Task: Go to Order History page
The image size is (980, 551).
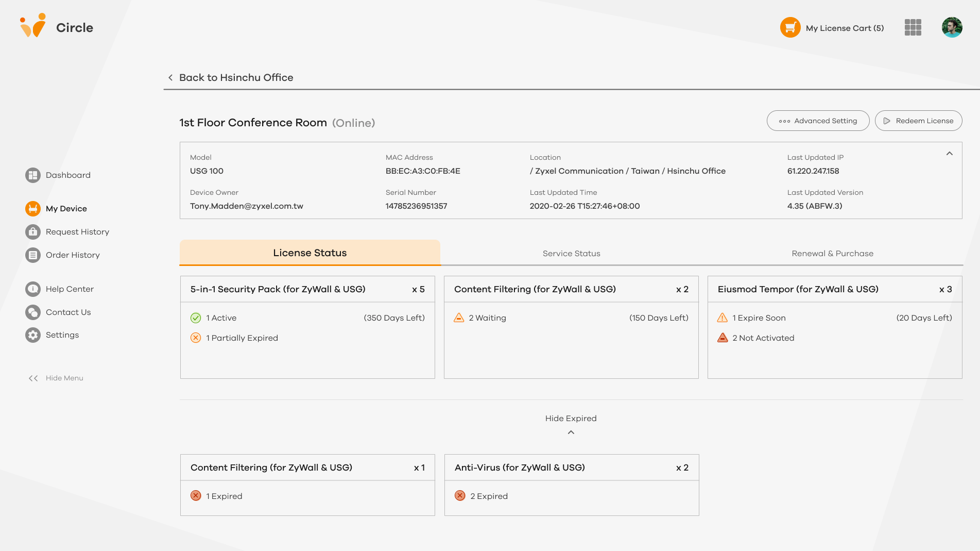Action: (x=73, y=255)
